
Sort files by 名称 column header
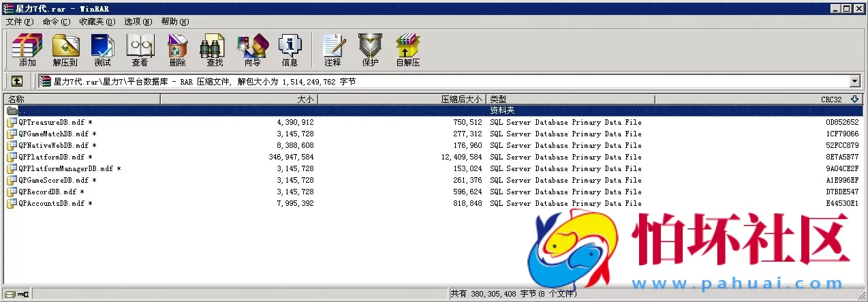82,100
